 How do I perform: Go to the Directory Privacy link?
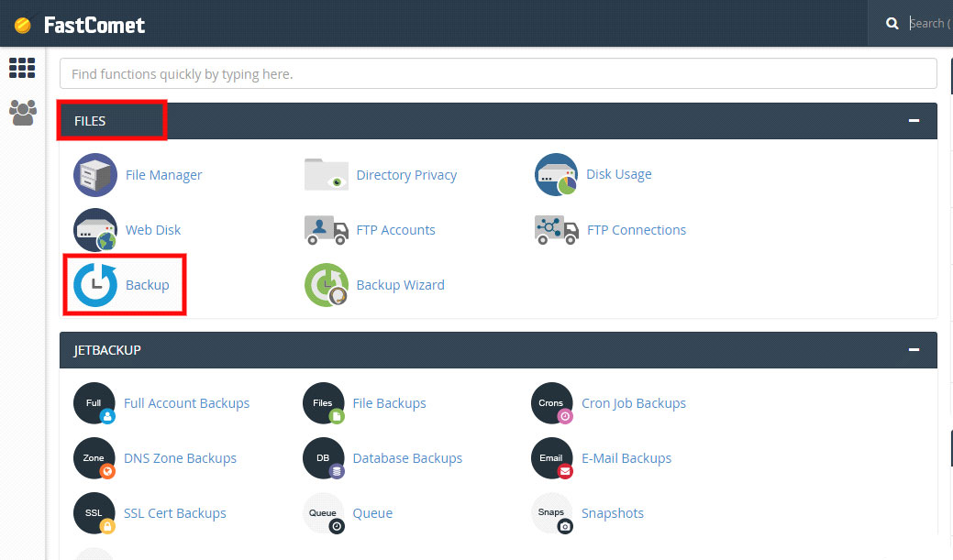(x=406, y=175)
